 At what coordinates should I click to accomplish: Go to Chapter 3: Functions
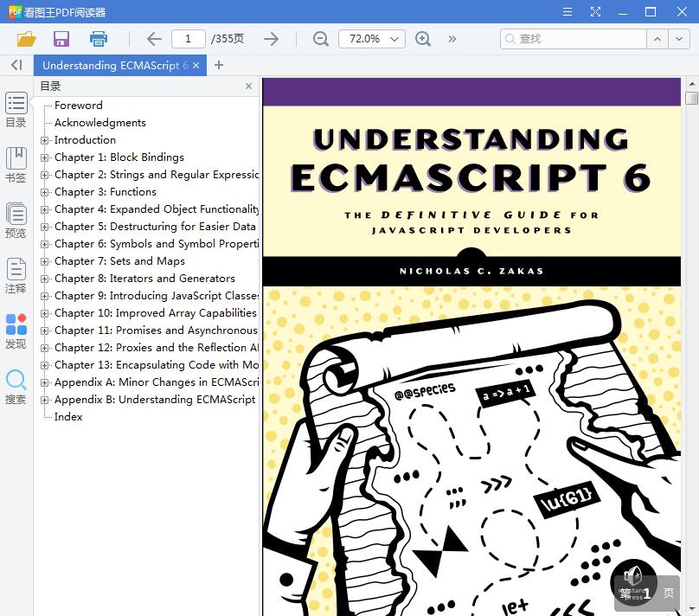pos(106,192)
